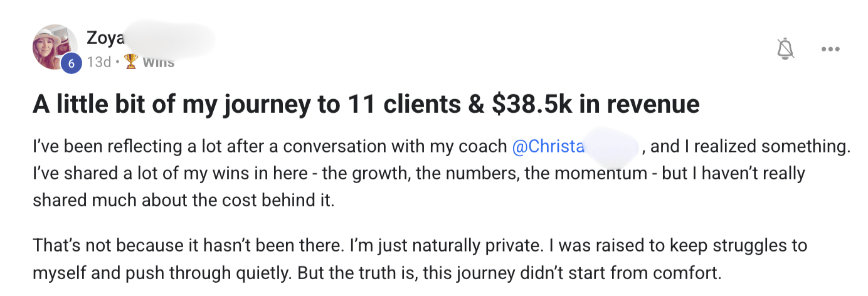The height and width of the screenshot is (296, 868).
Task: Open the three-dot more options menu
Action: click(x=830, y=49)
